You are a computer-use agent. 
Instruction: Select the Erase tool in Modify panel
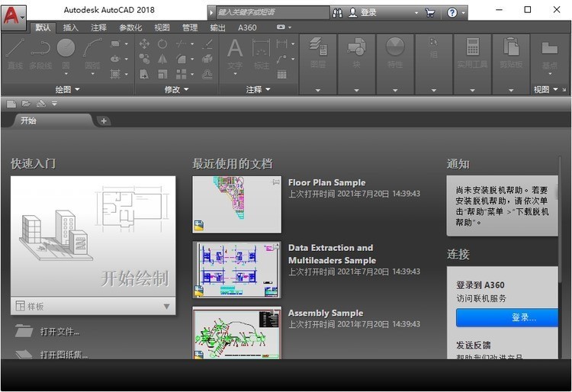pos(207,44)
